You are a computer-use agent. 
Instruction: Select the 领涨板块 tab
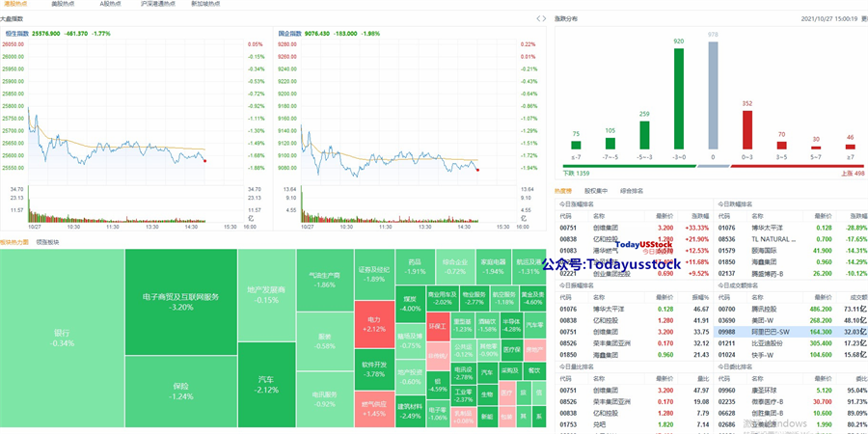point(47,242)
